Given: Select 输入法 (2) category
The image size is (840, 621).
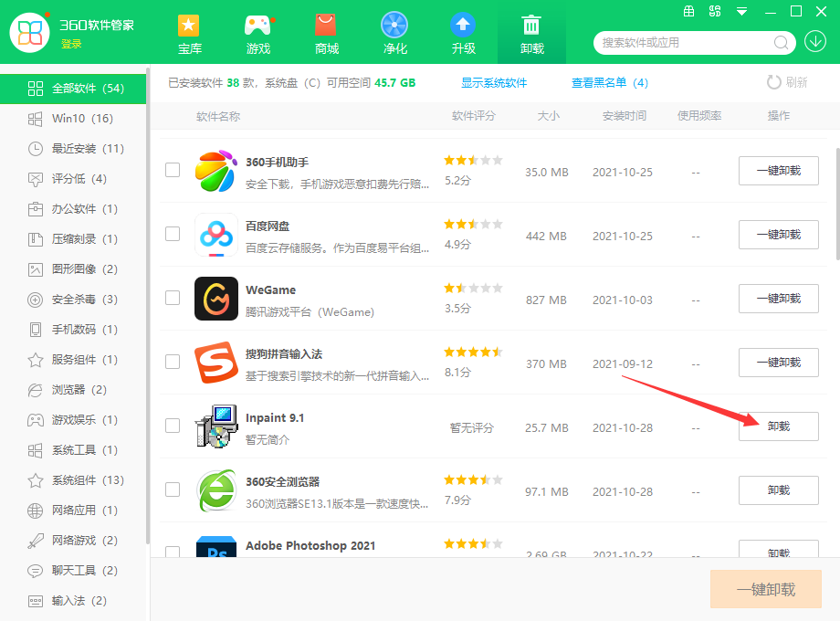Looking at the screenshot, I should 73,601.
